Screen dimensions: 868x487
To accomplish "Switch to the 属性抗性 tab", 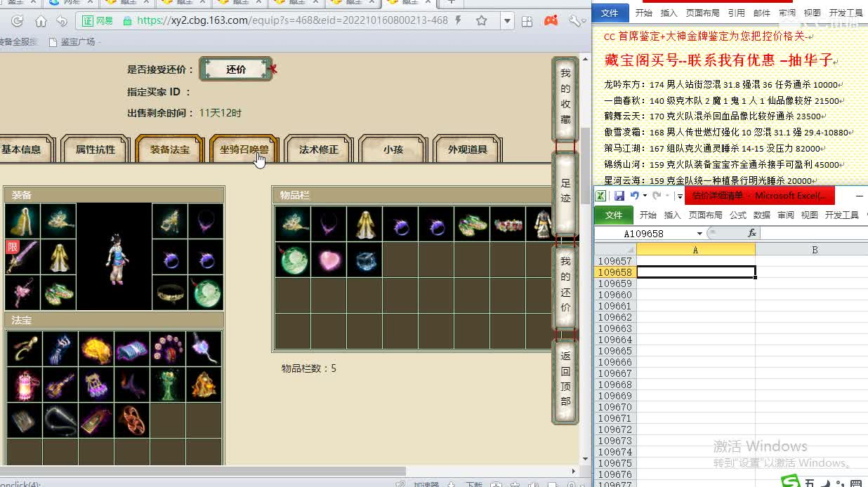I will tap(96, 149).
